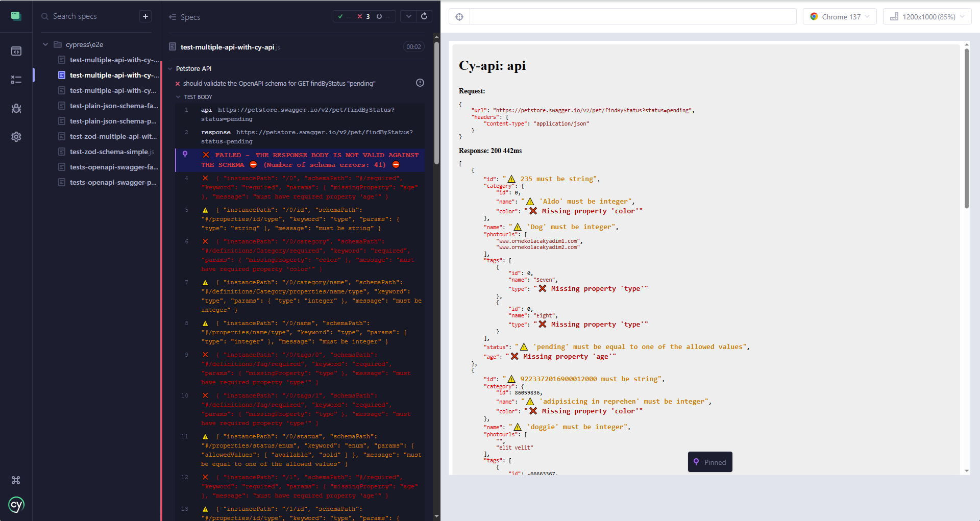Click the preview panel vertical scrollbar
Viewport: 980px width, 521px height.
click(967, 128)
